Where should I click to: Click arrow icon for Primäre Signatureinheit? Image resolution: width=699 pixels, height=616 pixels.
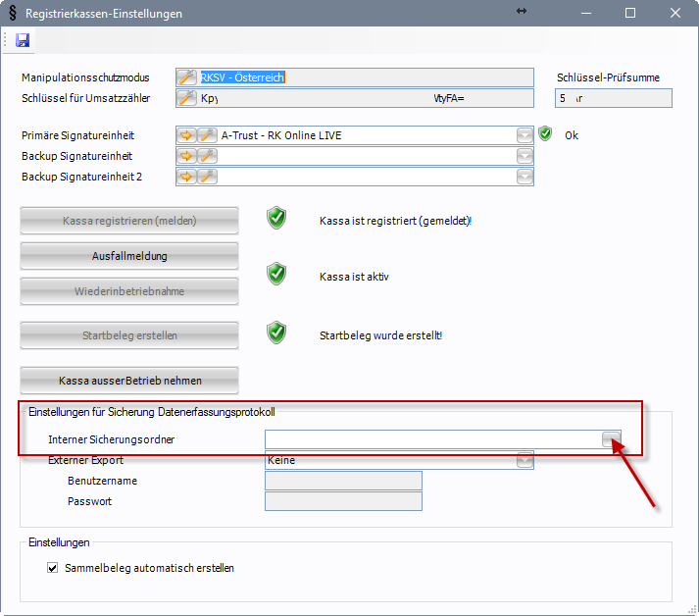point(187,135)
